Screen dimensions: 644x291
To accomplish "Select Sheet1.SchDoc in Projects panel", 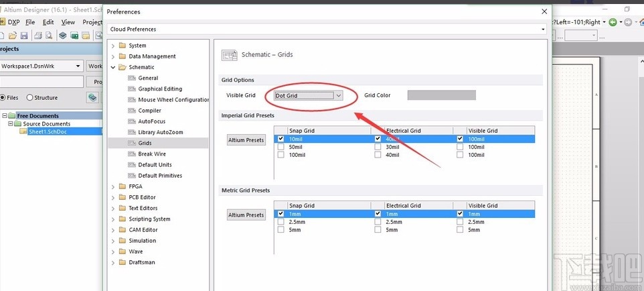I will [47, 131].
